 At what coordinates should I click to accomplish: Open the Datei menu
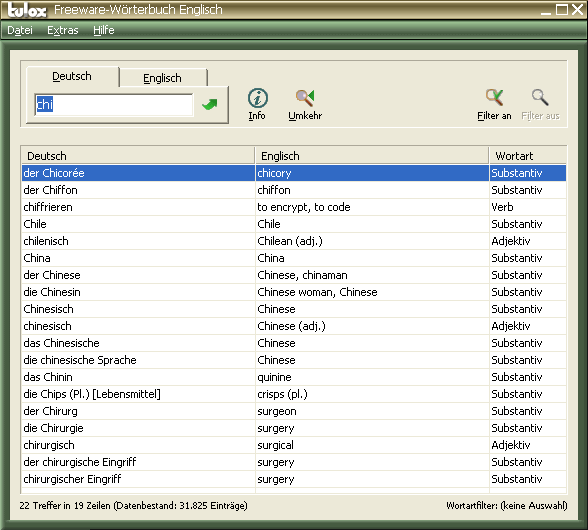[20, 30]
